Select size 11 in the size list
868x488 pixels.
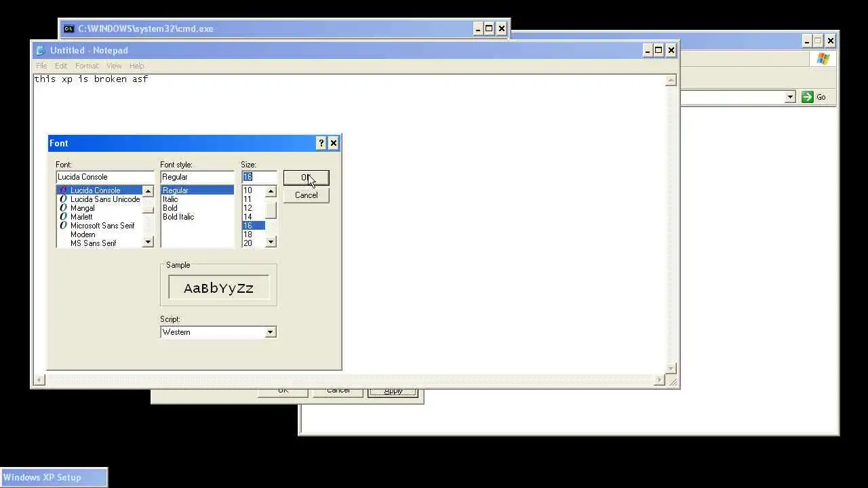point(253,199)
